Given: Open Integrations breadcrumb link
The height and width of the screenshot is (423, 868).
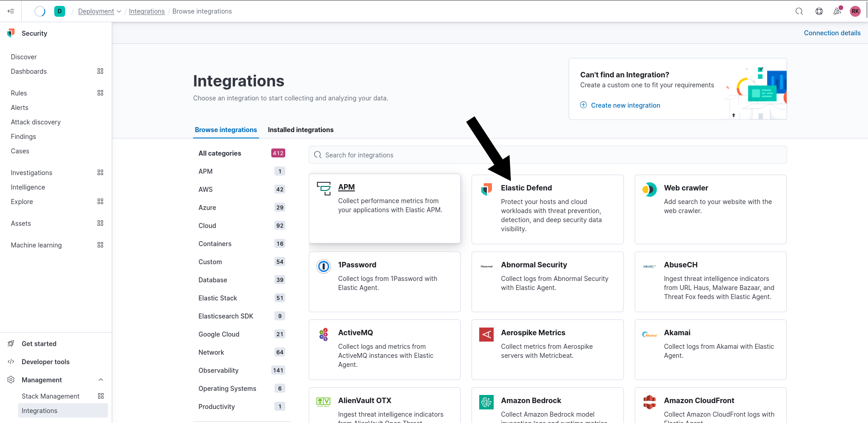Looking at the screenshot, I should click(147, 11).
